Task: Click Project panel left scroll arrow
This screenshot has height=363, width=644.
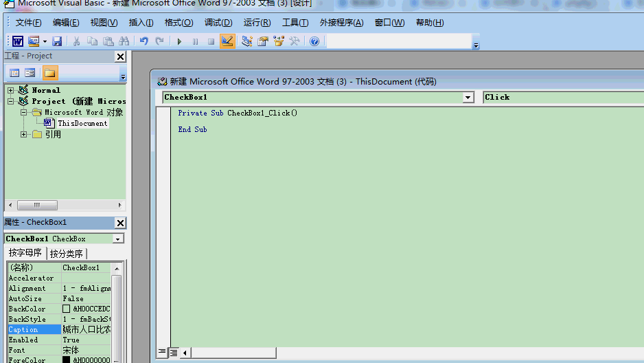Action: click(10, 205)
